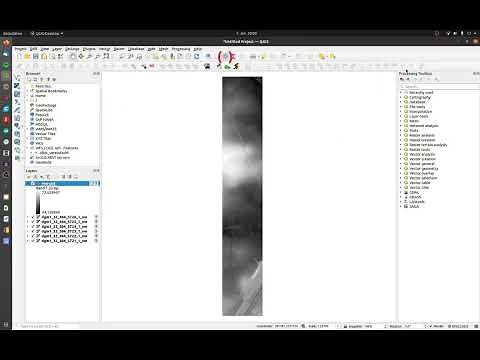Image resolution: width=480 pixels, height=360 pixels.
Task: Click the Refresh map toolbar icon
Action: [197, 57]
